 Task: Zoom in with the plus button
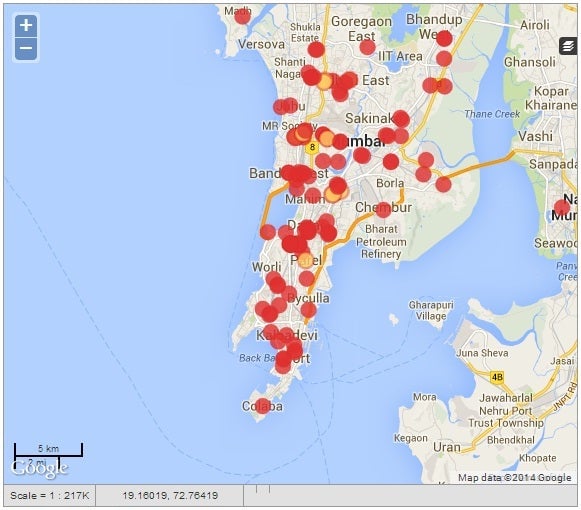26,26
